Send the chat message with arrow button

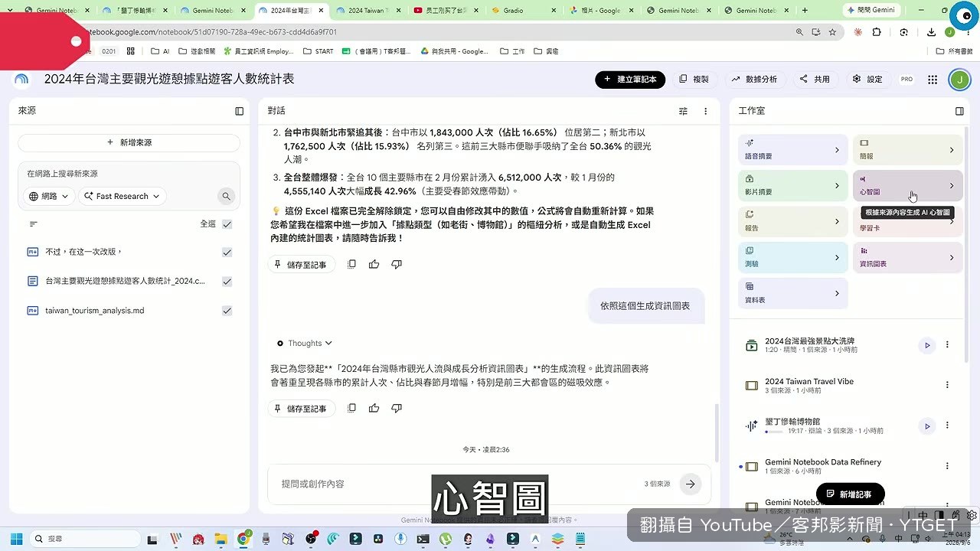click(x=691, y=484)
